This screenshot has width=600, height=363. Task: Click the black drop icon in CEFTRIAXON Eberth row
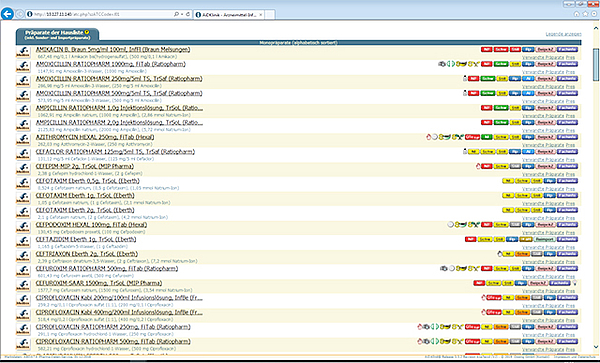[x=500, y=254]
